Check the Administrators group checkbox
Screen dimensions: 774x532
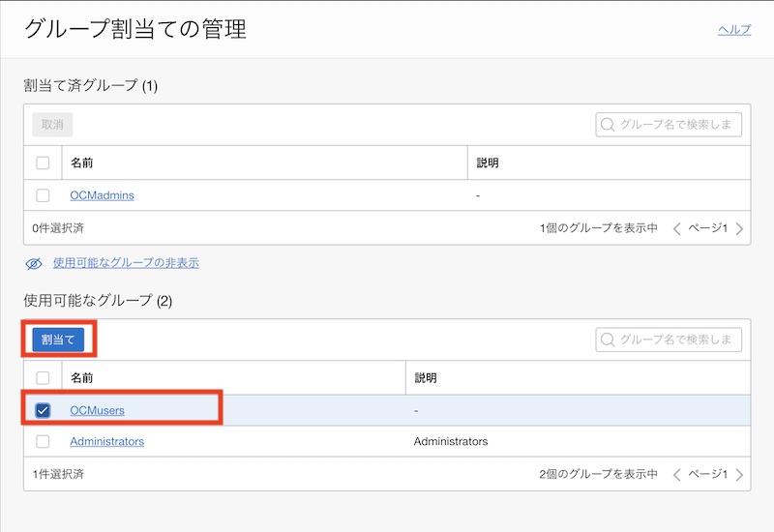pyautogui.click(x=43, y=441)
